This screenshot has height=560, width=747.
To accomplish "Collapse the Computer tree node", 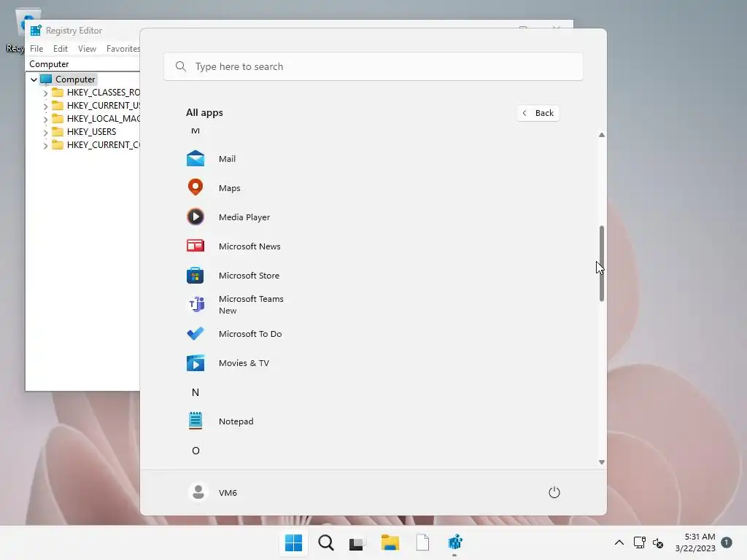I will click(x=34, y=79).
